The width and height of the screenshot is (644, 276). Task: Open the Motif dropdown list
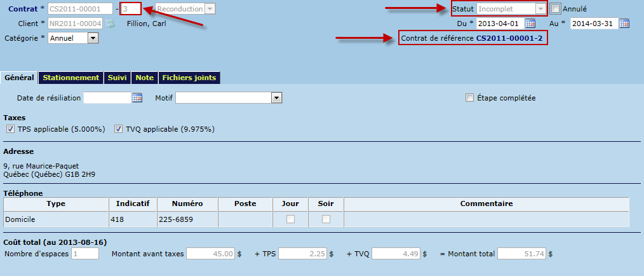pos(276,98)
